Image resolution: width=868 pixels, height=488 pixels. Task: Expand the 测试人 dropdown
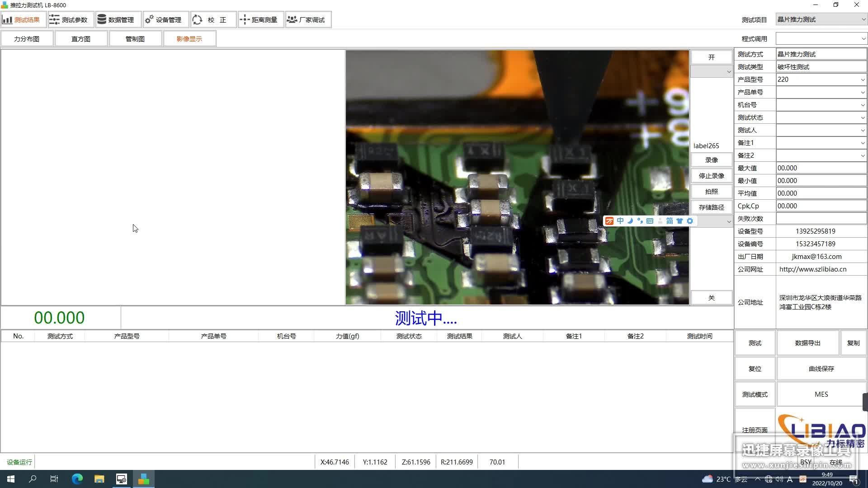tap(863, 130)
